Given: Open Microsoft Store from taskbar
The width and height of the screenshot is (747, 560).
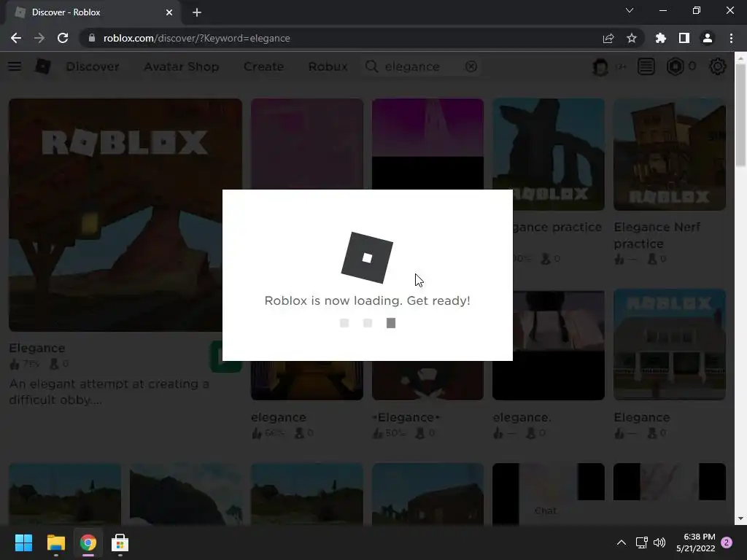Looking at the screenshot, I should click(x=120, y=542).
